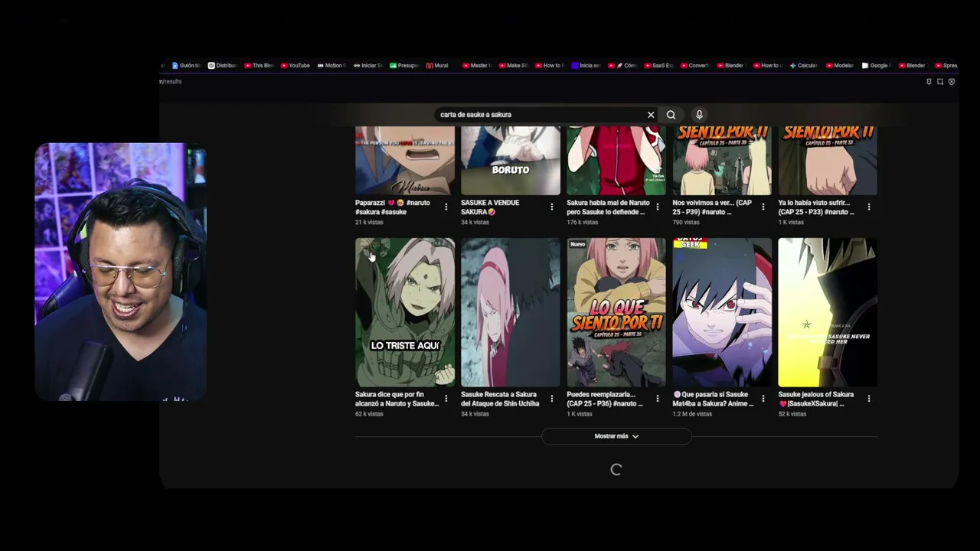Screen dimensions: 980x551
Task: Open options menu for SASUKE A VENDUE SAKURA
Action: tap(552, 207)
